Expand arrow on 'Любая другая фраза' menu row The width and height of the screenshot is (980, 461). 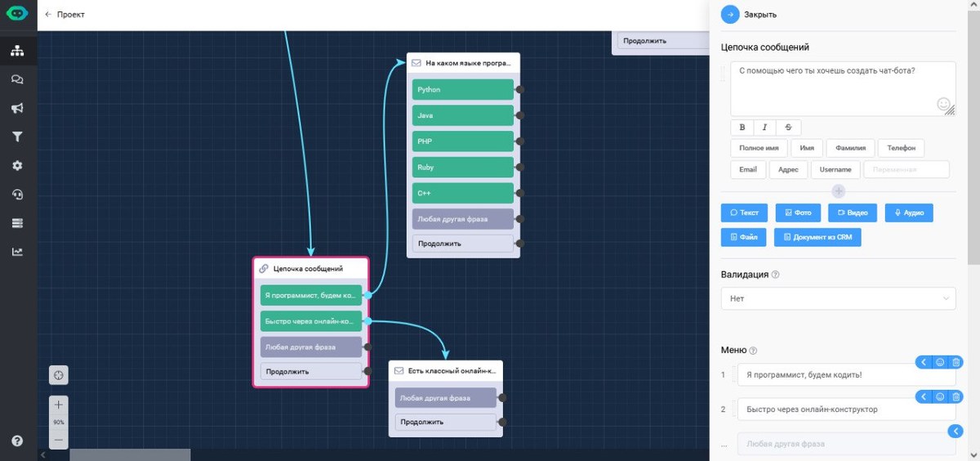(955, 431)
